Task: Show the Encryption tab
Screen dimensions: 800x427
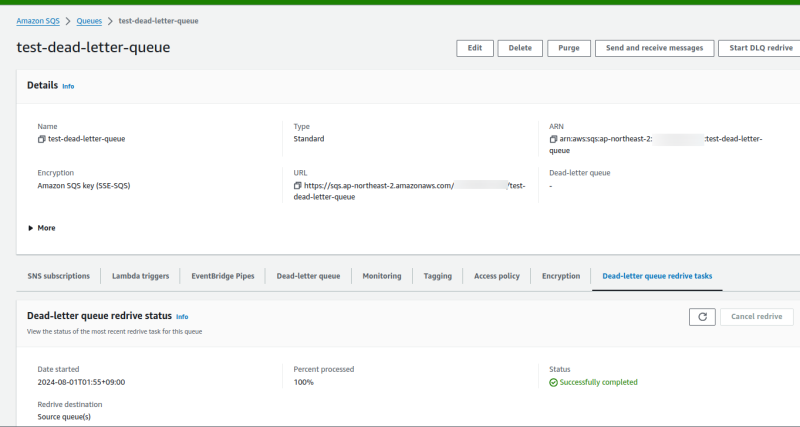Action: click(x=560, y=276)
